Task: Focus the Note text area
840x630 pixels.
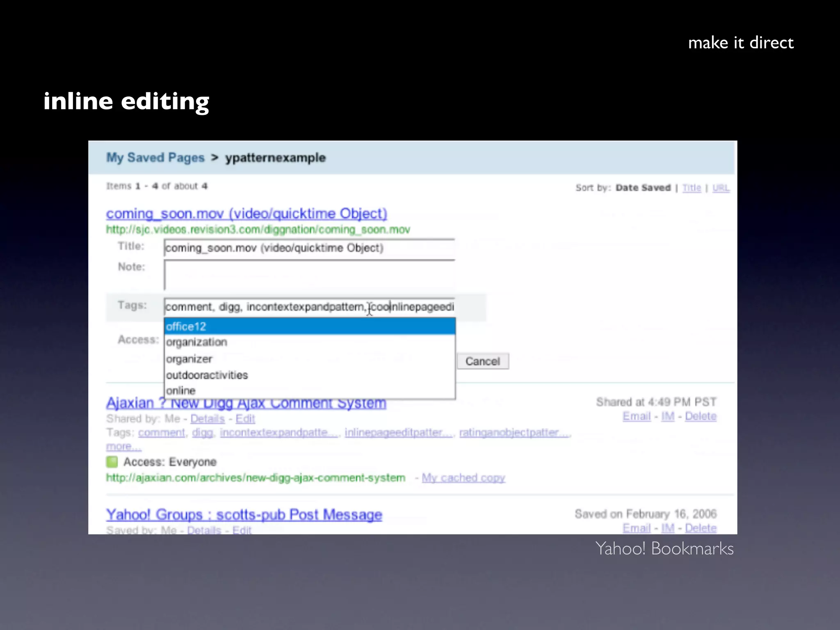Action: (309, 275)
